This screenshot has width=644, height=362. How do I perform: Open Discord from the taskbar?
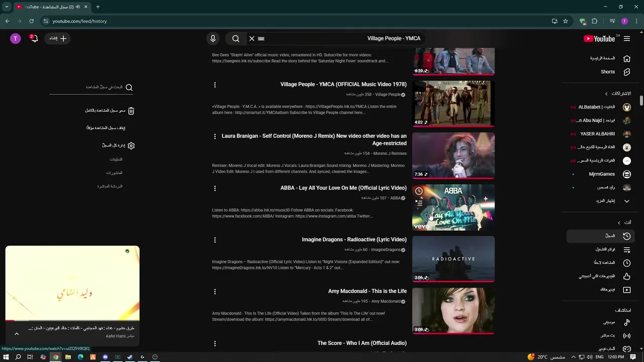pyautogui.click(x=105, y=357)
